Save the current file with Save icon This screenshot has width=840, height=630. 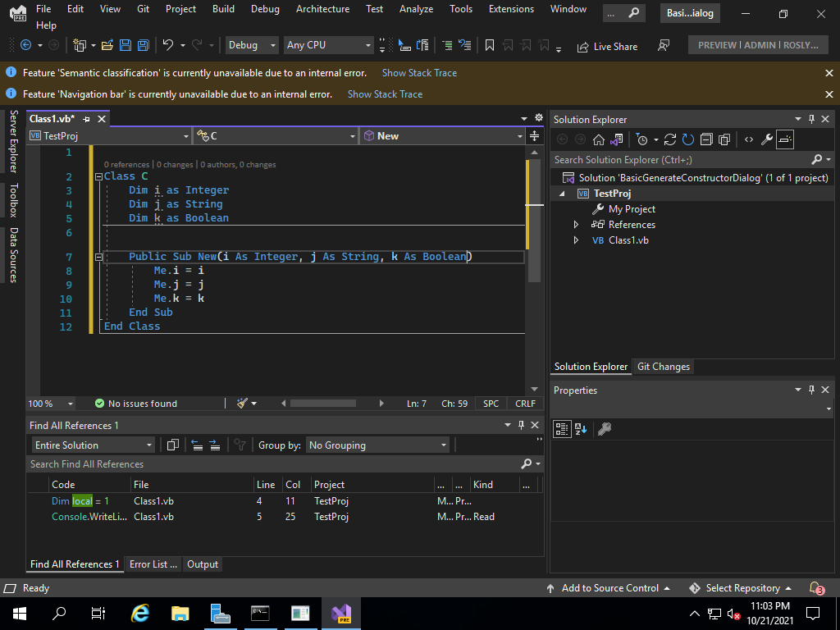coord(126,46)
